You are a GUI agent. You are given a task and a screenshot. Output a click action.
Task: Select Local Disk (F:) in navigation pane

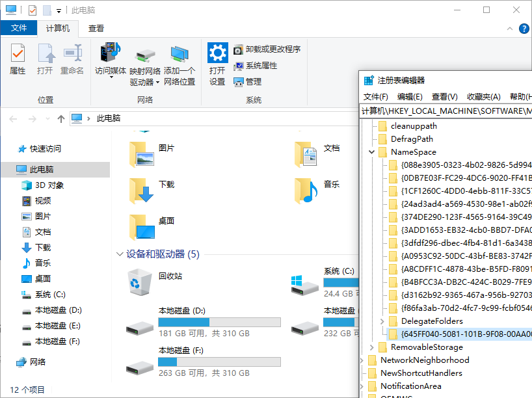[51, 341]
